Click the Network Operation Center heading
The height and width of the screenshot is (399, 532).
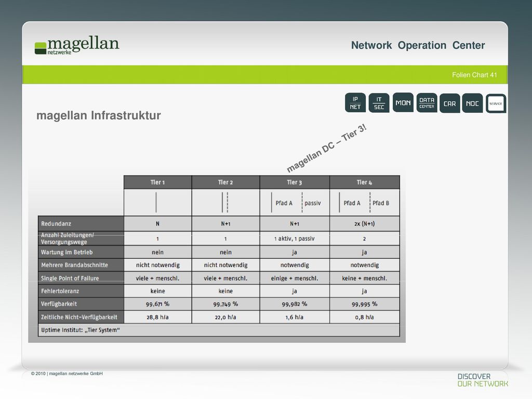[x=418, y=45]
